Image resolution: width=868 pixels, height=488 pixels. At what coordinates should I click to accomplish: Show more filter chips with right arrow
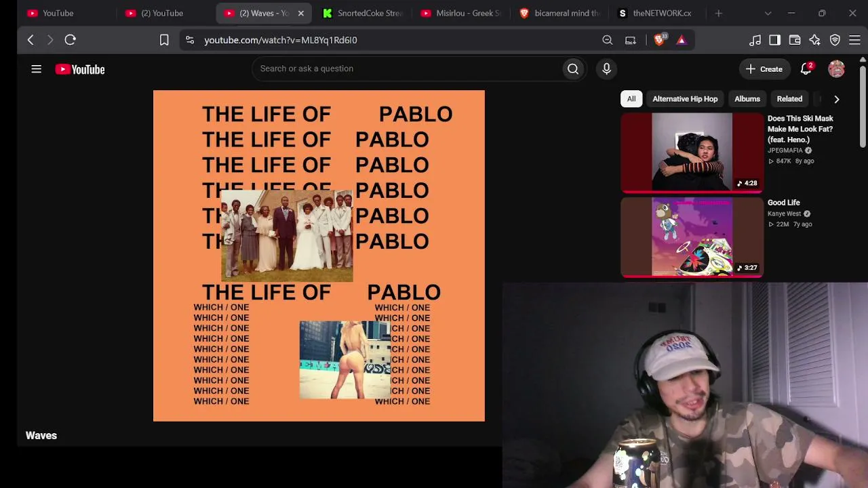click(836, 99)
